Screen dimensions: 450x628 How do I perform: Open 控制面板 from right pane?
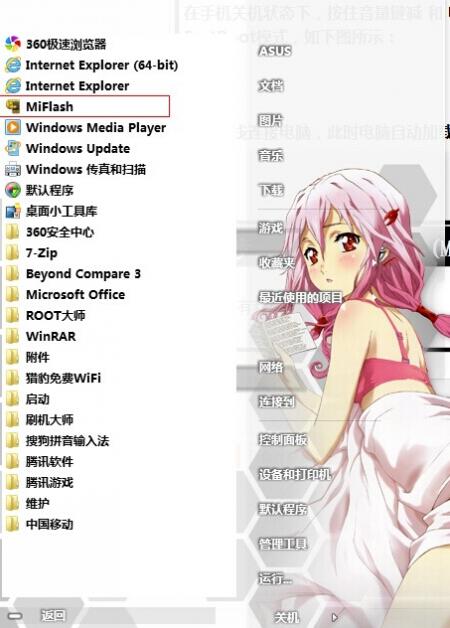283,440
